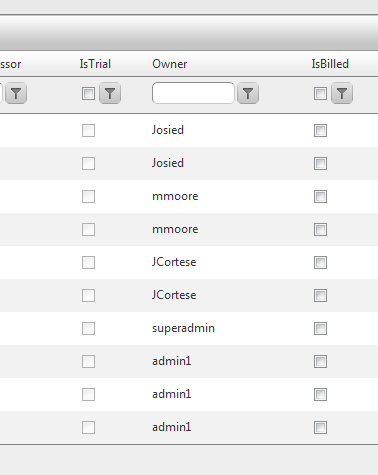The height and width of the screenshot is (475, 378).
Task: Check IsBilled for the second Josied row
Action: pos(320,163)
